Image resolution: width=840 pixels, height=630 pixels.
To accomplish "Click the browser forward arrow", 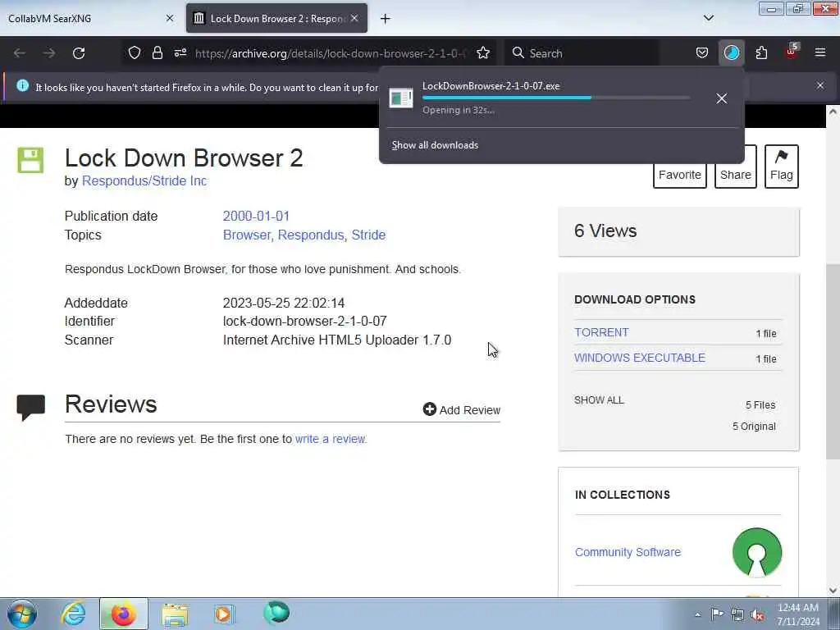I will (49, 53).
